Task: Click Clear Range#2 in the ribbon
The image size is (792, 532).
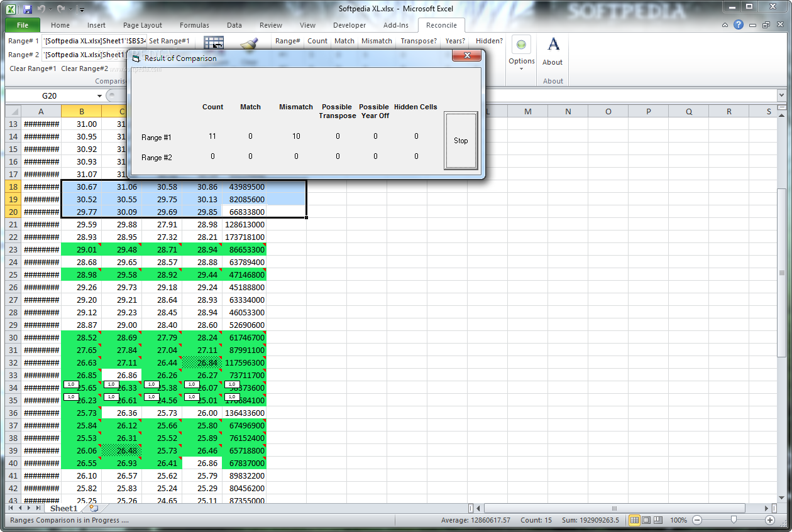Action: (84, 68)
